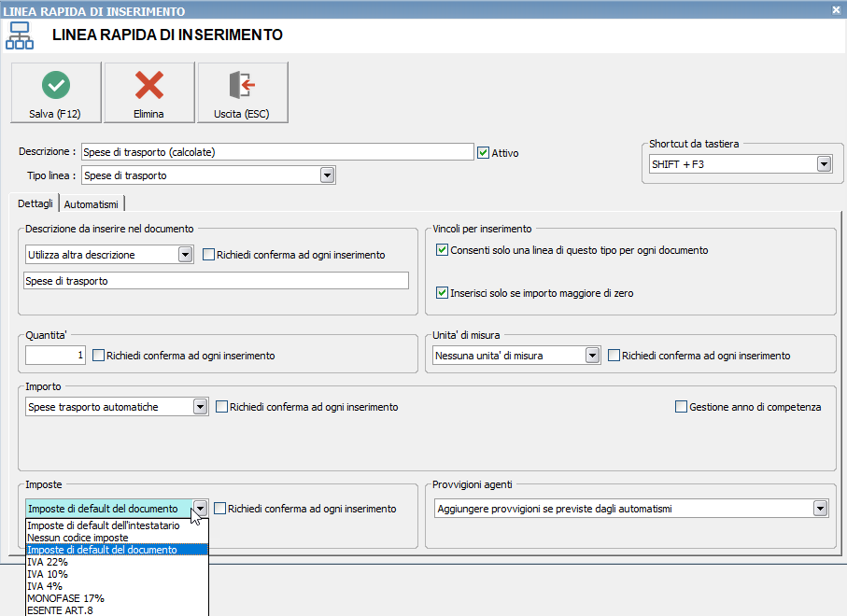Close the Linea Rapida di Inserimento window
Image resolution: width=847 pixels, height=616 pixels.
click(x=836, y=9)
